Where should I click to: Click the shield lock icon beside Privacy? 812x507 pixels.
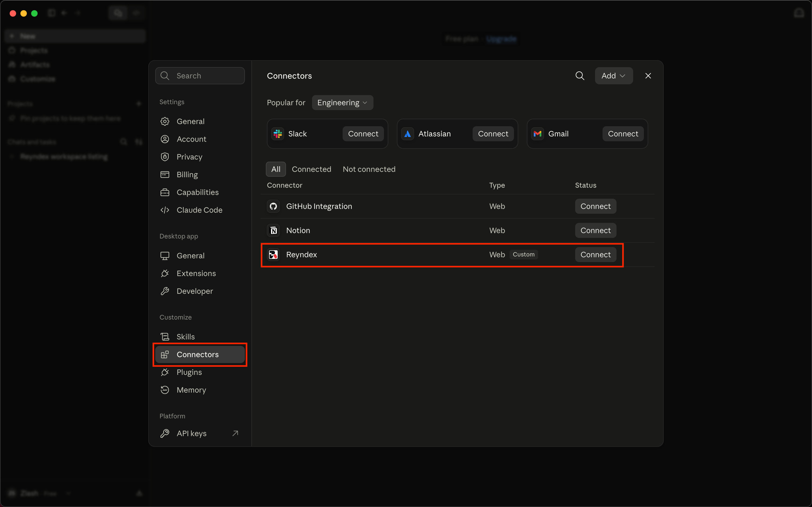point(165,157)
